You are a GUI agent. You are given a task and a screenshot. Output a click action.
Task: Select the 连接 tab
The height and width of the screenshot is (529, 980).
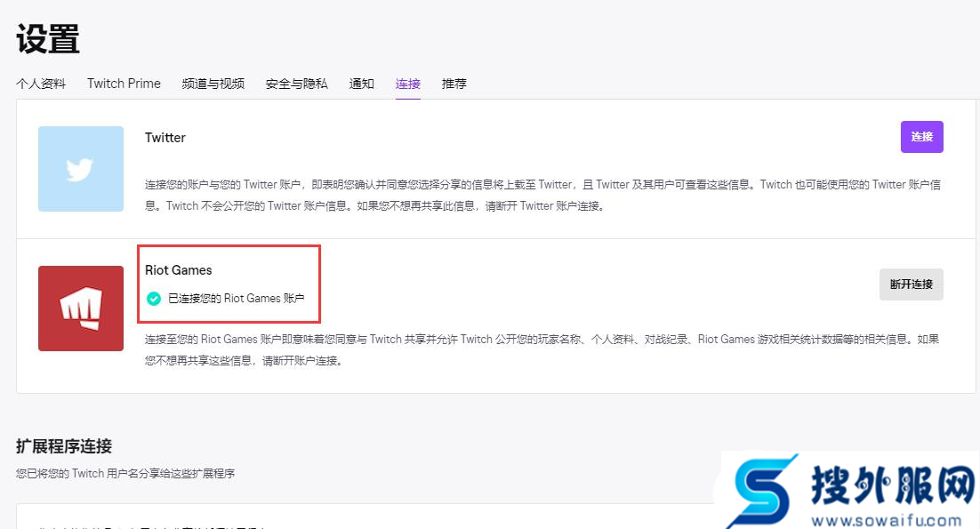[x=407, y=84]
